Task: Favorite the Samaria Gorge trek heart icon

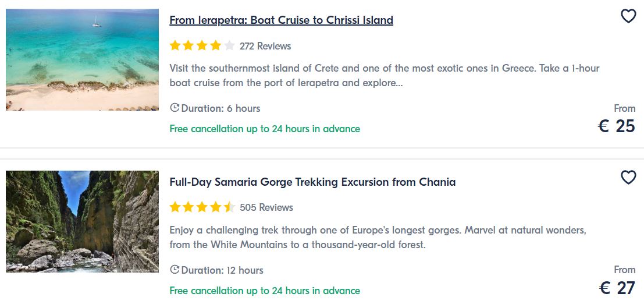Action: 628,178
